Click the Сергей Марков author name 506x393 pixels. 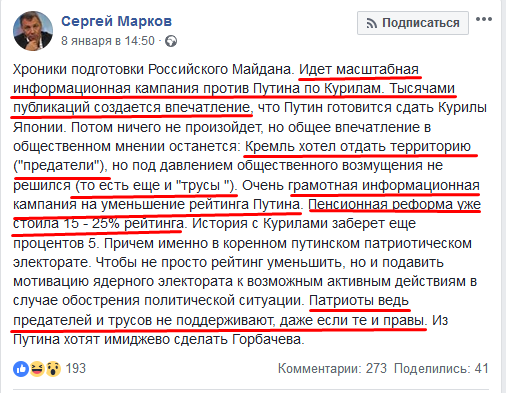click(x=116, y=21)
